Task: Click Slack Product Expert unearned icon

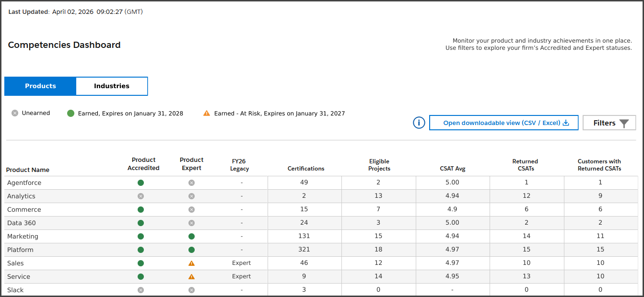Action: pyautogui.click(x=191, y=290)
